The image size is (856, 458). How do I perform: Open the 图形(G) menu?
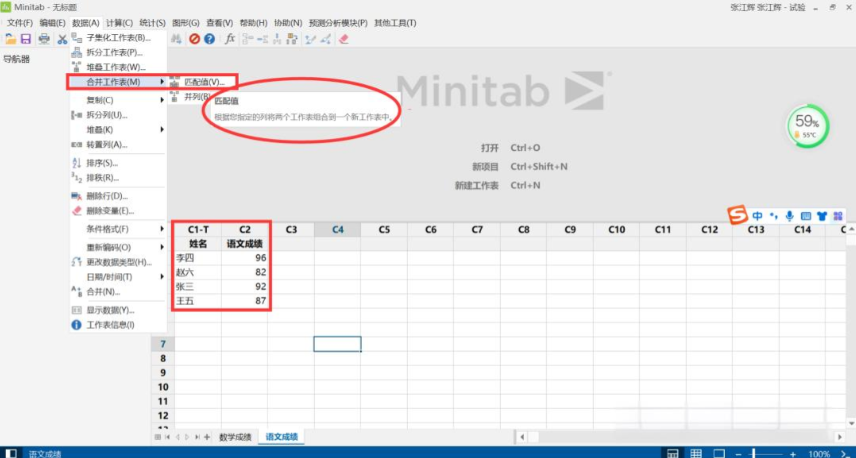(x=186, y=23)
